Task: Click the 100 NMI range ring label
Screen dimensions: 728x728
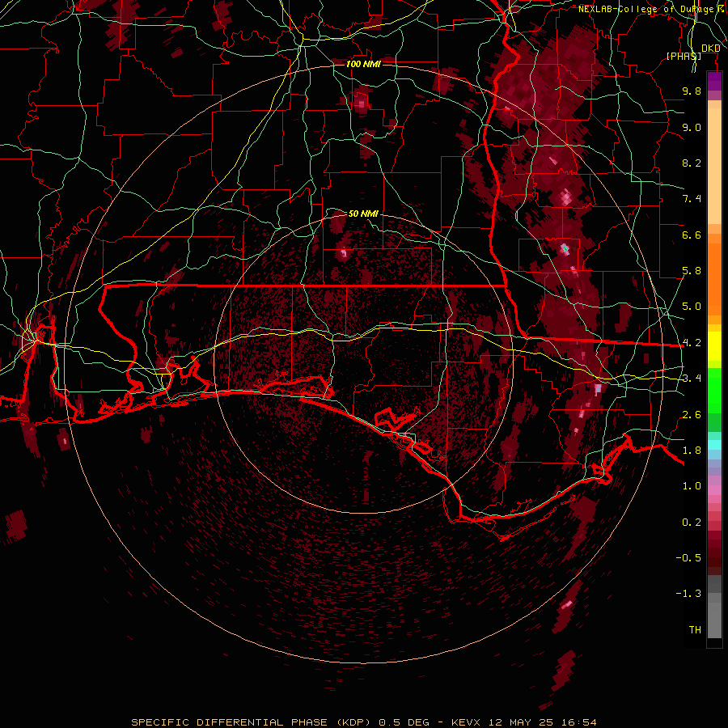Action: [x=363, y=64]
